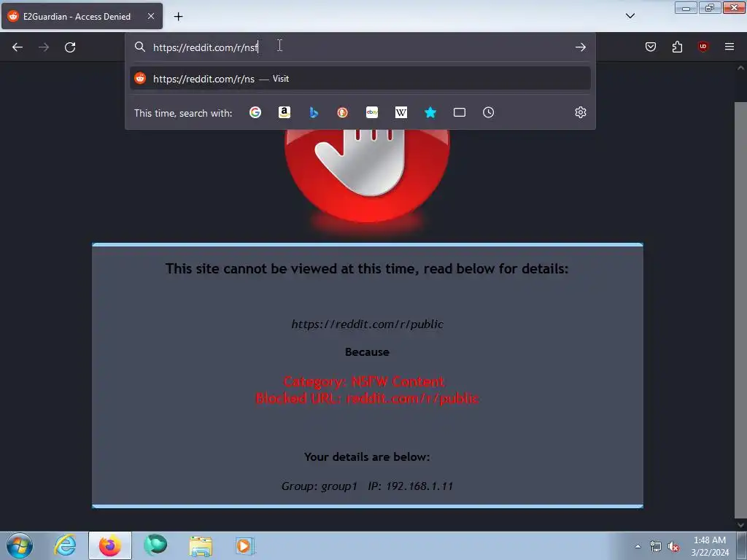Image resolution: width=747 pixels, height=560 pixels.
Task: Launch Internet Explorer from taskbar
Action: point(65,545)
